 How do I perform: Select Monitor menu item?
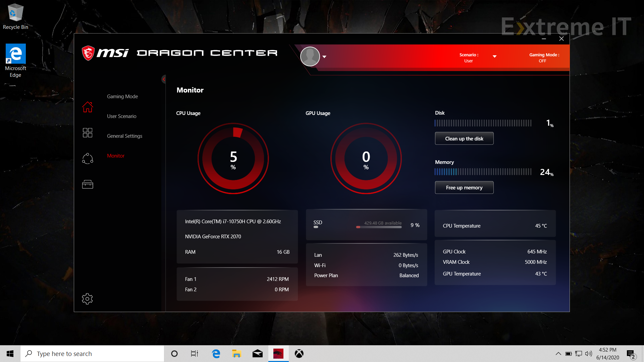pos(116,156)
